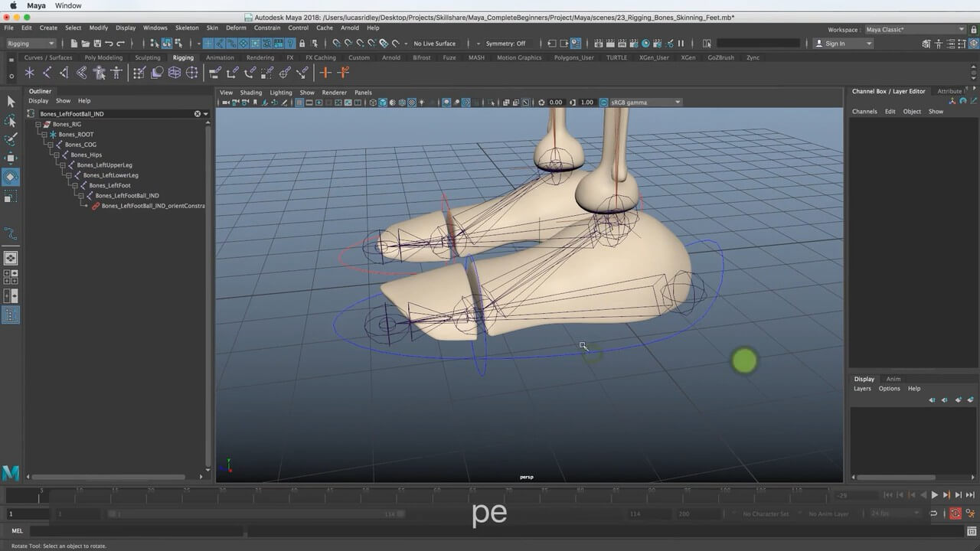Select the Create IK Handle shelf icon
Image resolution: width=980 pixels, height=551 pixels.
pos(64,73)
